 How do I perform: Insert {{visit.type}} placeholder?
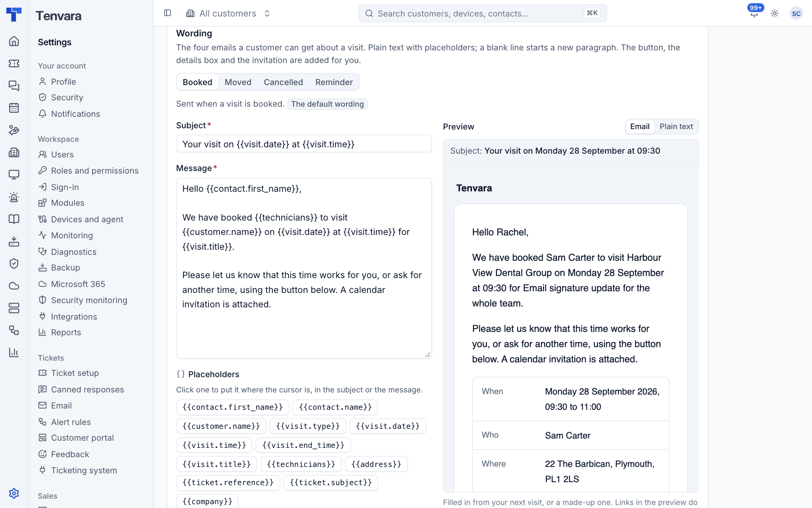click(308, 426)
